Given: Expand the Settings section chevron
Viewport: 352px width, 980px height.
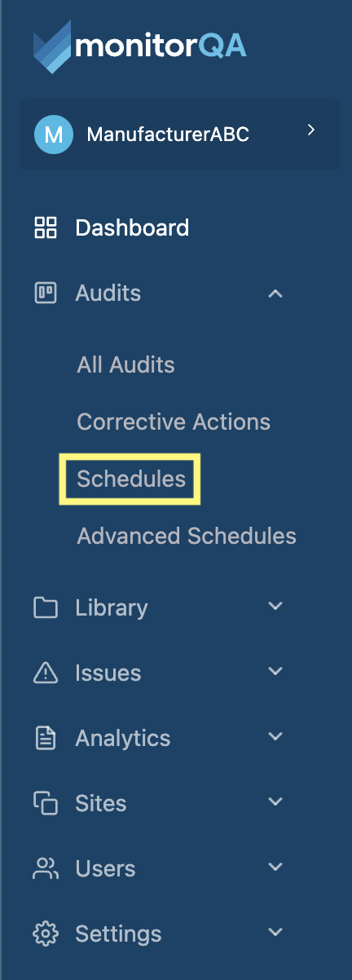Looking at the screenshot, I should click(275, 933).
